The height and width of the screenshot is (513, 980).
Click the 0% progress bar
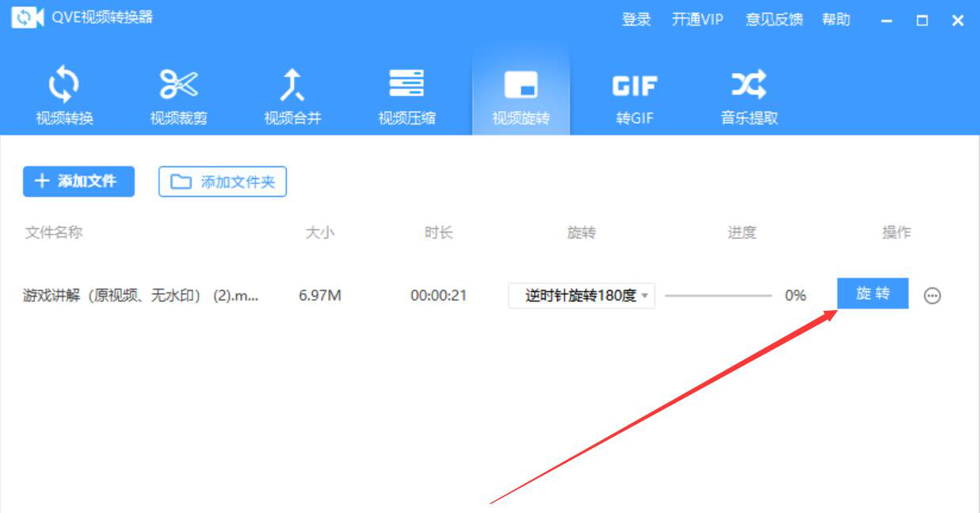[718, 296]
